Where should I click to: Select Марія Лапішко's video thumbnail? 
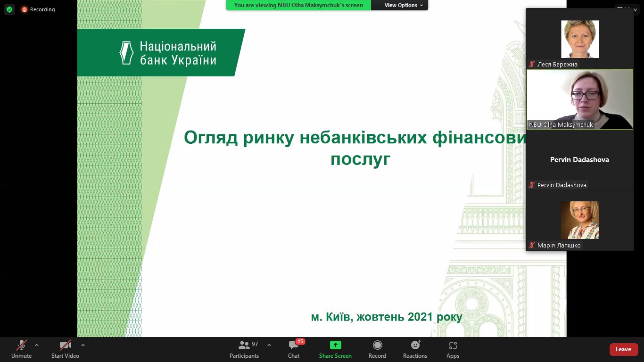(x=580, y=220)
